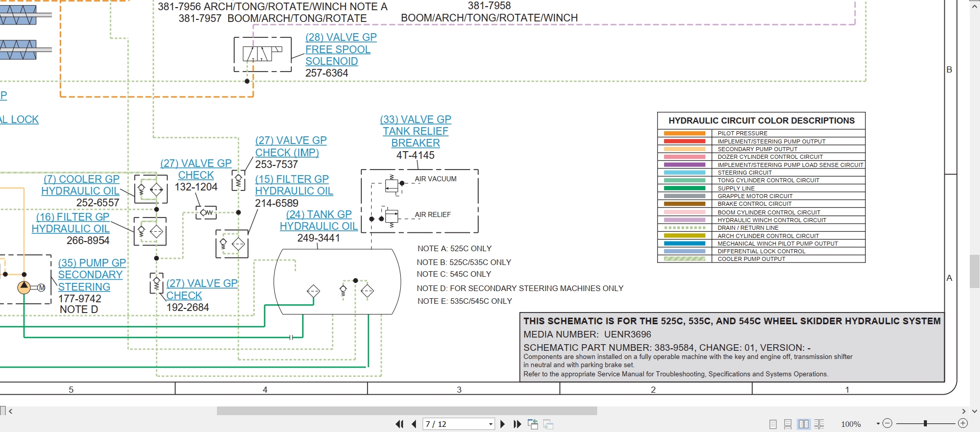
Task: Click the HYDRAULIC CIRCUIT COLOR DESCRIPTIONS heading
Action: pyautogui.click(x=762, y=121)
